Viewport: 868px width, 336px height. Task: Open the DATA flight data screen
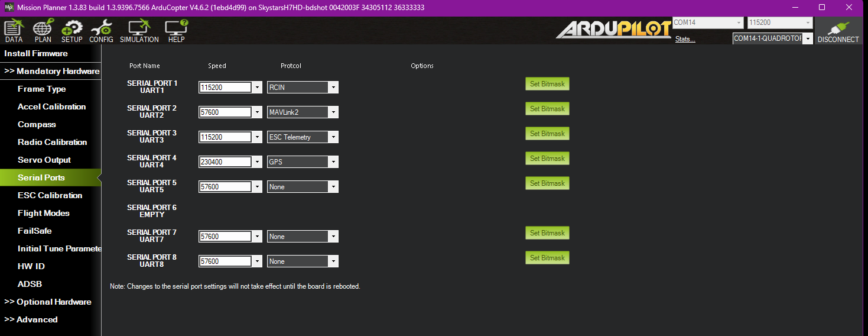click(x=13, y=31)
